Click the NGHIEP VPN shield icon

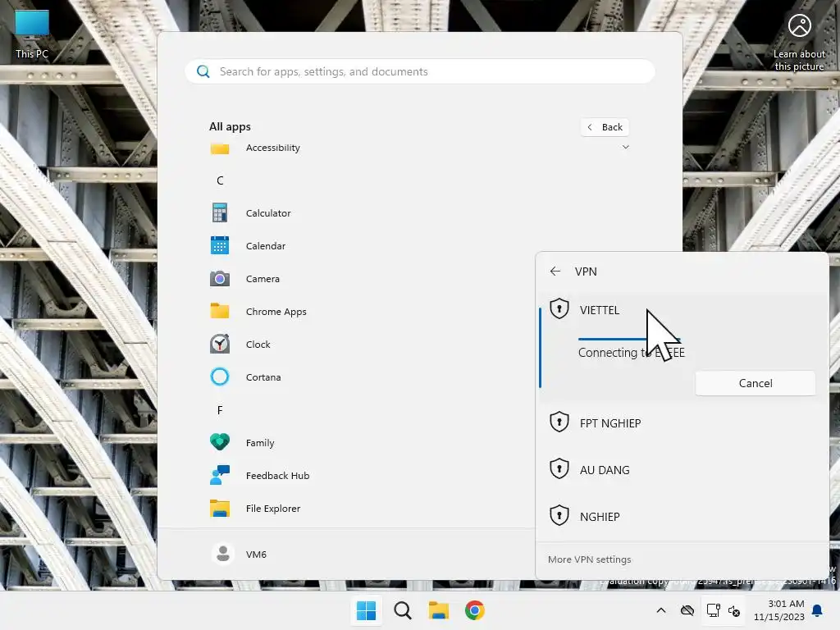[559, 515]
